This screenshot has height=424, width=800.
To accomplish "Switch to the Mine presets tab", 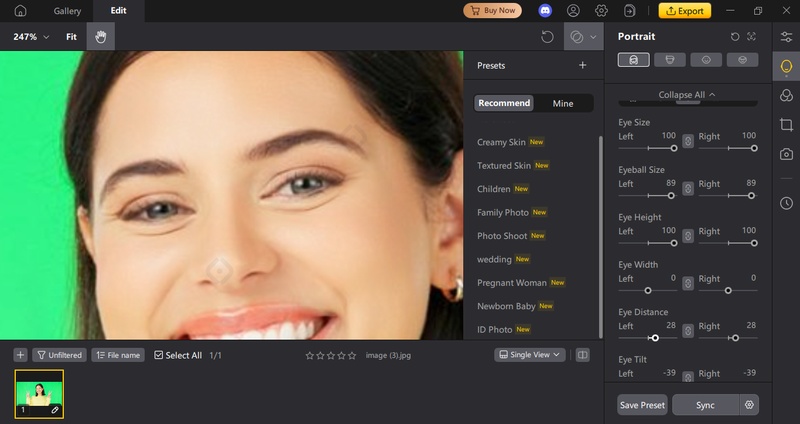I will point(563,103).
